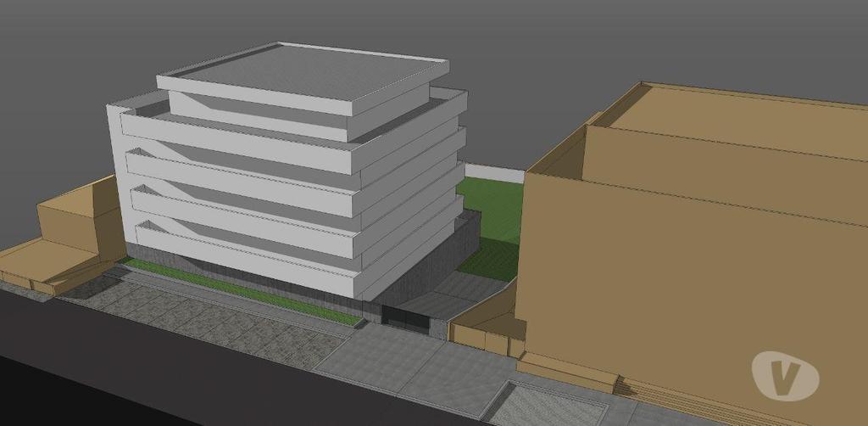Select the tan building's lower step ledge

[x=564, y=372]
